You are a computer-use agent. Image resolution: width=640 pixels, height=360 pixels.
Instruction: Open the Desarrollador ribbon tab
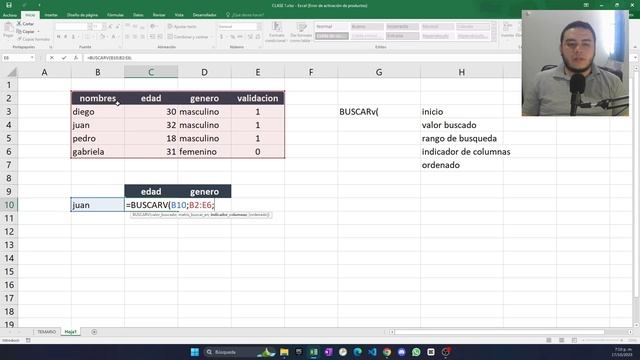coord(204,15)
